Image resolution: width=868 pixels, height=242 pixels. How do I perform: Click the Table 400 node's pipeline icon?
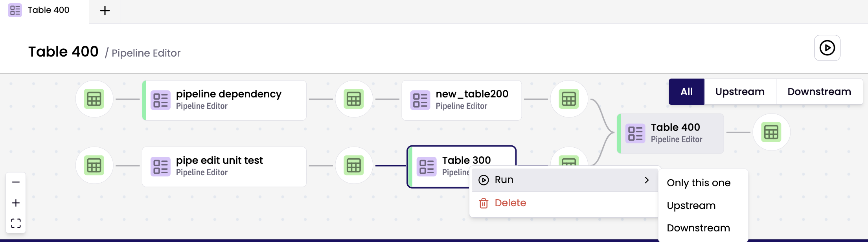coord(635,134)
